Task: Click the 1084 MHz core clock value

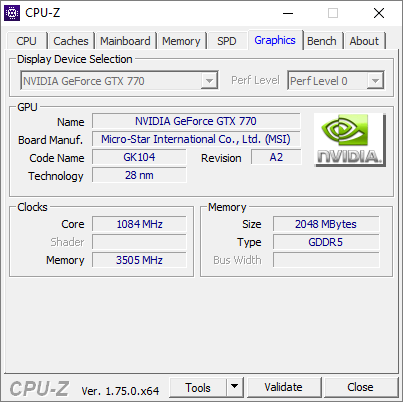Action: pyautogui.click(x=139, y=224)
